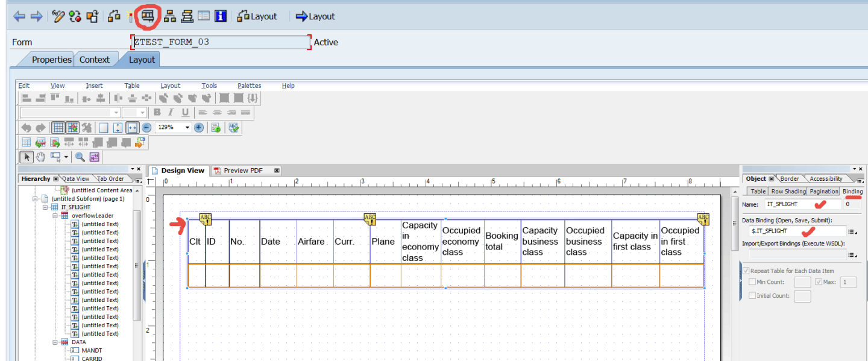This screenshot has width=868, height=361.
Task: Open the Palettes menu
Action: [250, 86]
